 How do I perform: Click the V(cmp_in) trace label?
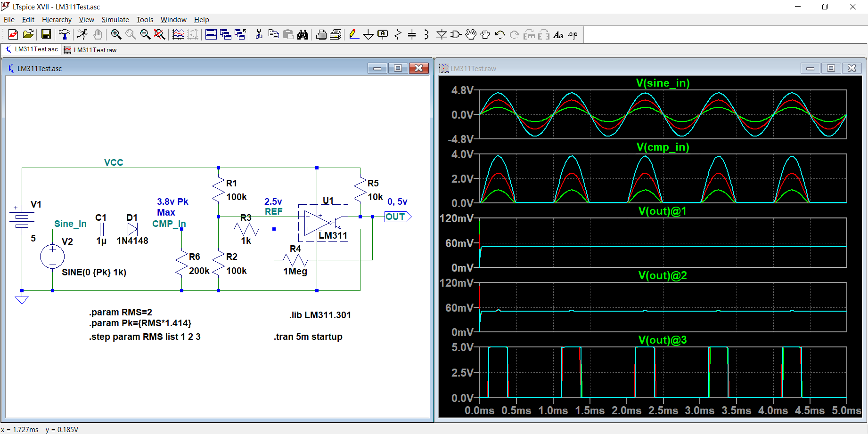tap(663, 147)
